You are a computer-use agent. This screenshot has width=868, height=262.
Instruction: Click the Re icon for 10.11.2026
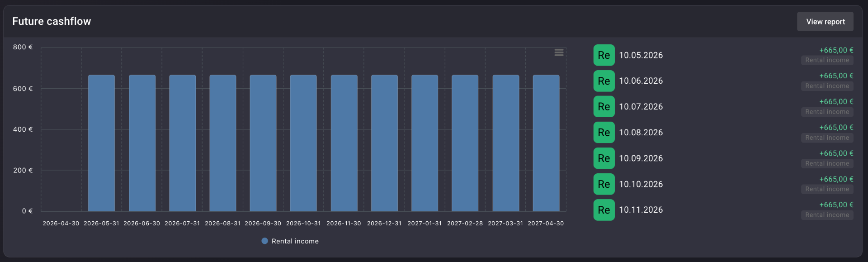[604, 210]
